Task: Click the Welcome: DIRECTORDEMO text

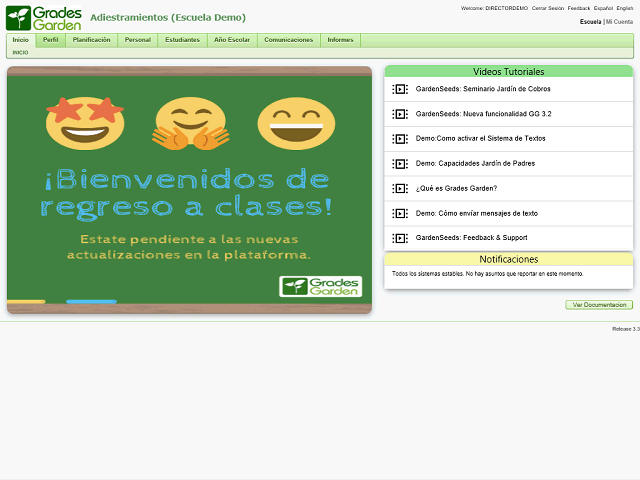Action: [494, 8]
